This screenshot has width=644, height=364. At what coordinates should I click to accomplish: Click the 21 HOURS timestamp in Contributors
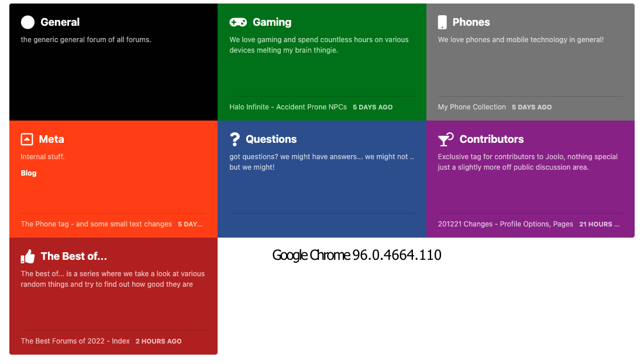click(599, 224)
